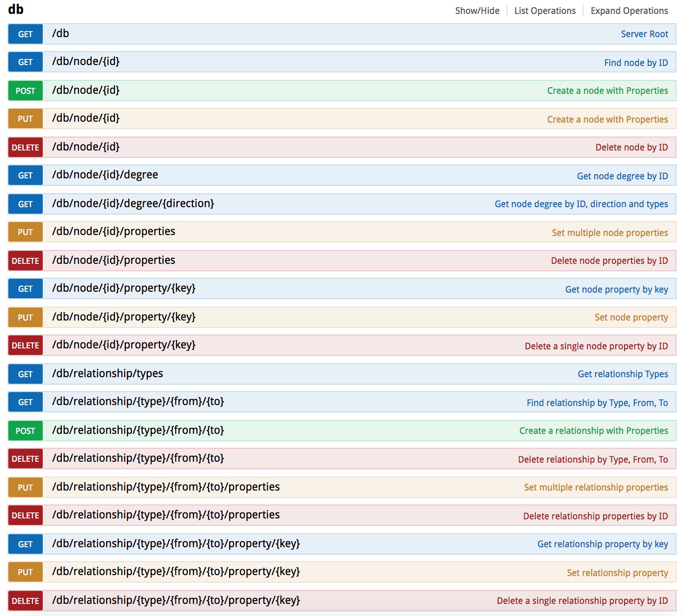Open 'Get node degree by ID, direction and types'
Screen dimensions: 684x616
581,204
